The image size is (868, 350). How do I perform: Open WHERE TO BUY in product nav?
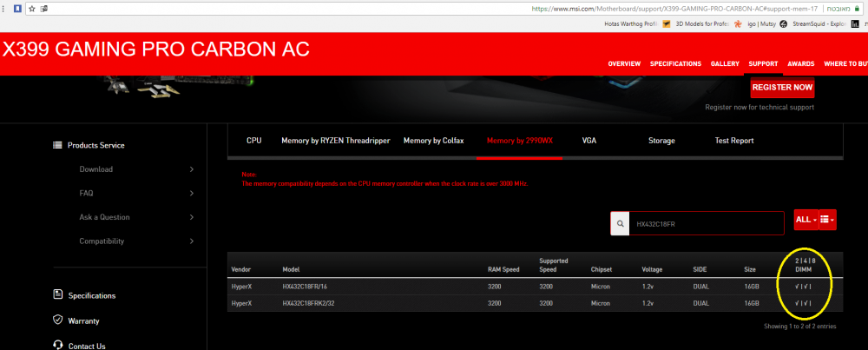[845, 63]
